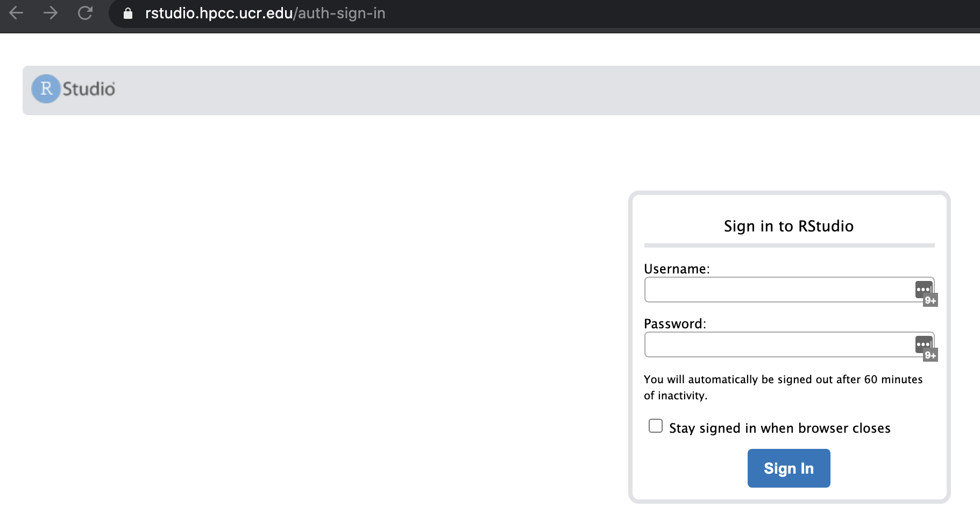This screenshot has height=521, width=980.
Task: Click the blue R circle logo
Action: tap(46, 89)
